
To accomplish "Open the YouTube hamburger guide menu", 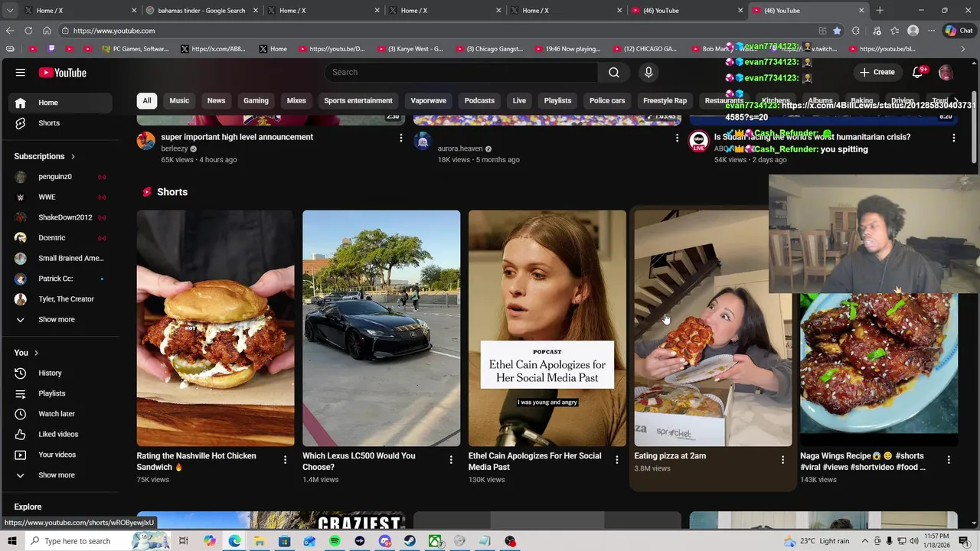I will point(21,73).
